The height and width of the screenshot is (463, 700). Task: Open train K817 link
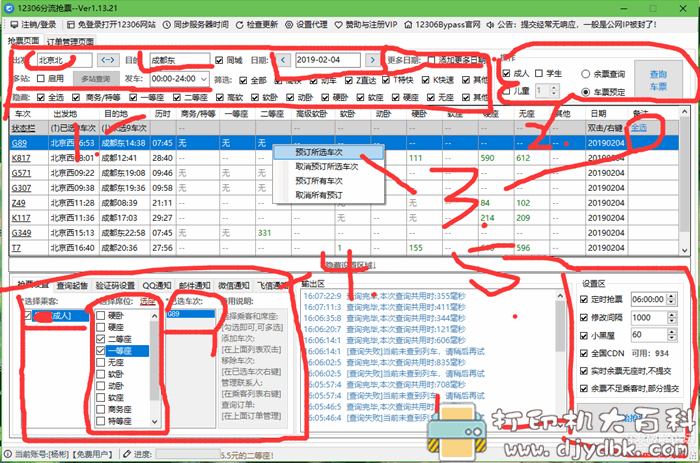pos(21,158)
